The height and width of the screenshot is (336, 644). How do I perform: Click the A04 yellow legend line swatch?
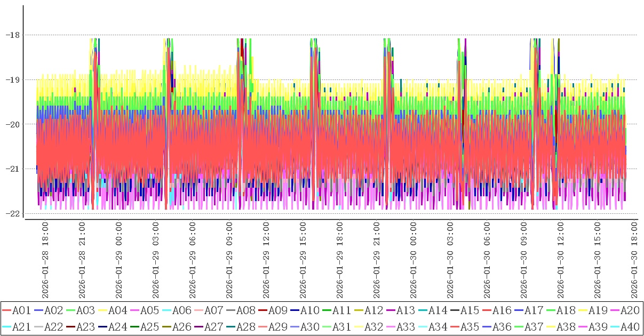[x=103, y=310]
